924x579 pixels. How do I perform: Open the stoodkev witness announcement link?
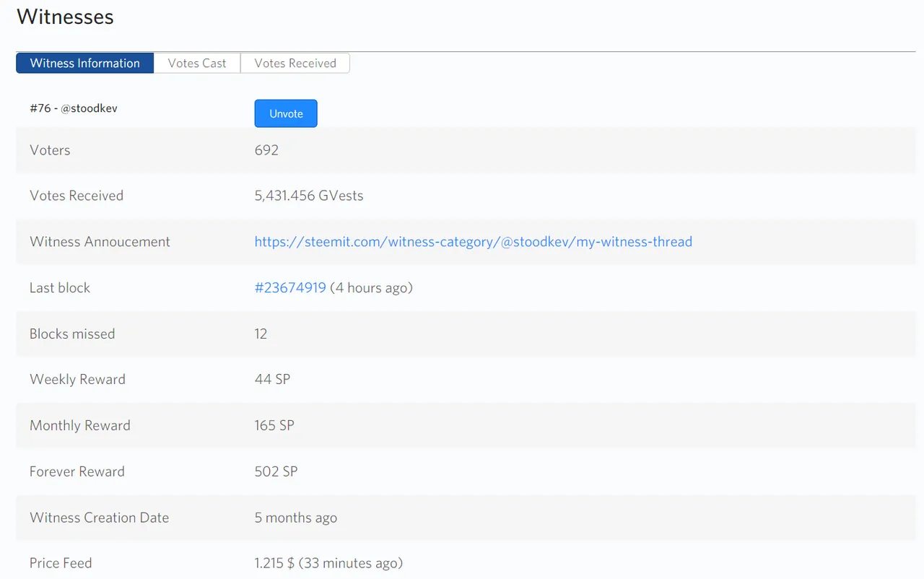point(474,242)
